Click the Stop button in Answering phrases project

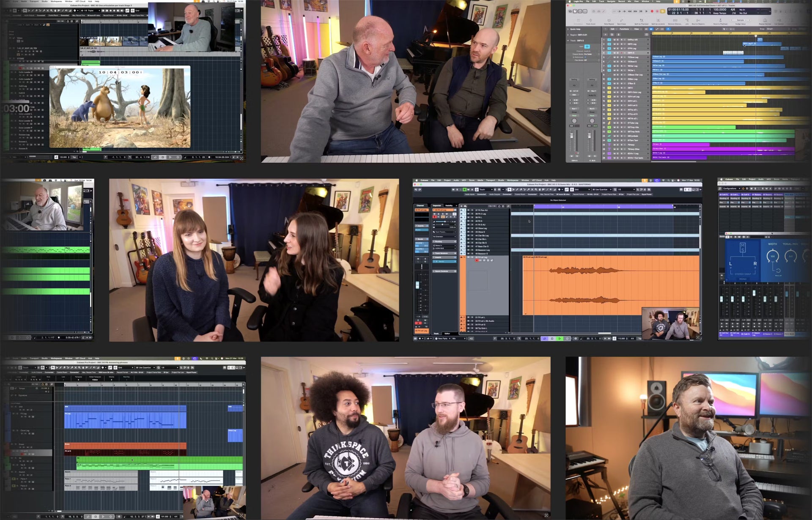(x=96, y=517)
